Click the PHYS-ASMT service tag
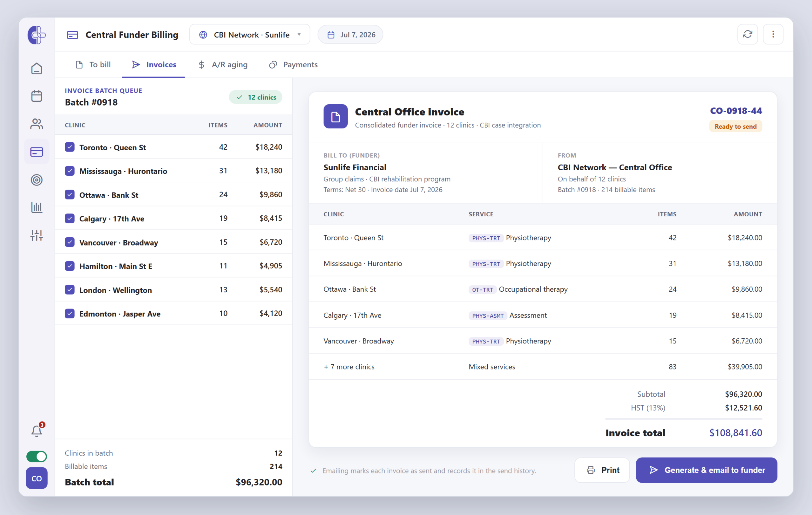The image size is (812, 515). click(488, 316)
